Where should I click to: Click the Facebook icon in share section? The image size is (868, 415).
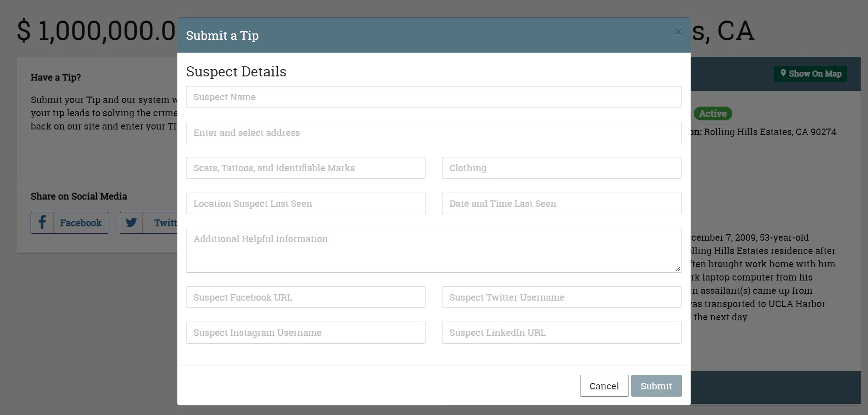click(x=42, y=223)
